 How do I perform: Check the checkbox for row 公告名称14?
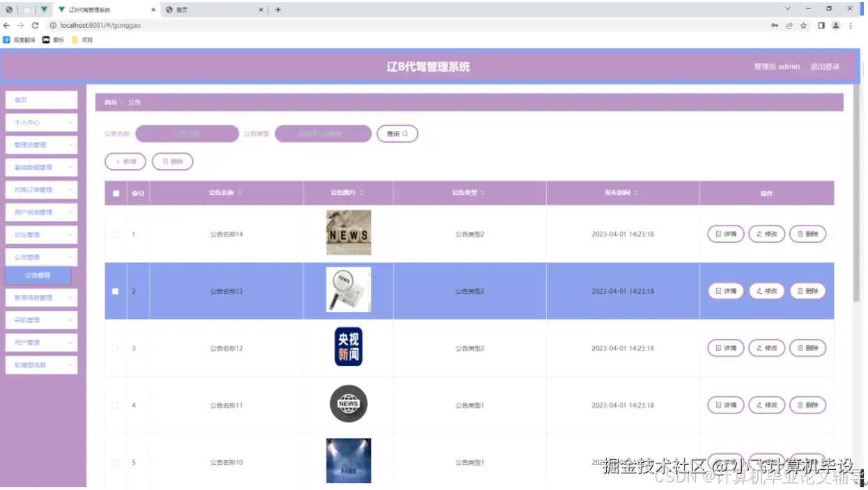coord(116,235)
